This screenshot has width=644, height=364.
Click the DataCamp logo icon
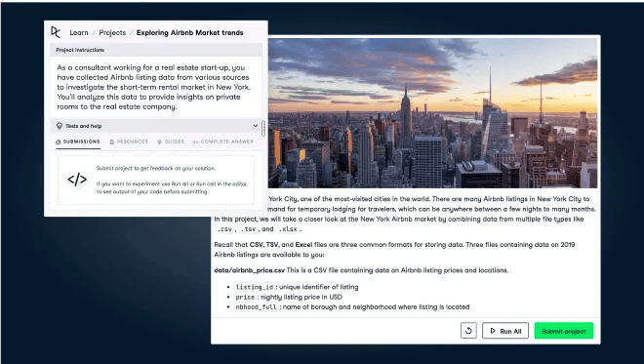click(x=56, y=32)
